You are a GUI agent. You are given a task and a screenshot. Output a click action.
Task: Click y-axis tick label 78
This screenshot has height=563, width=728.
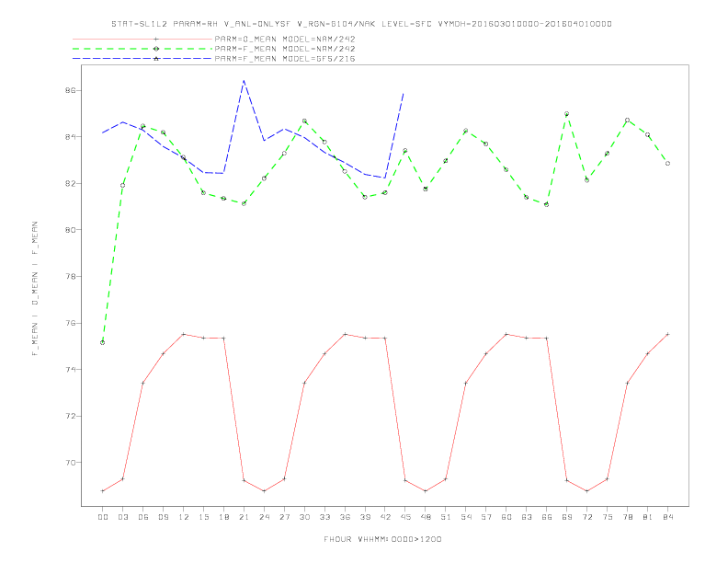70,276
